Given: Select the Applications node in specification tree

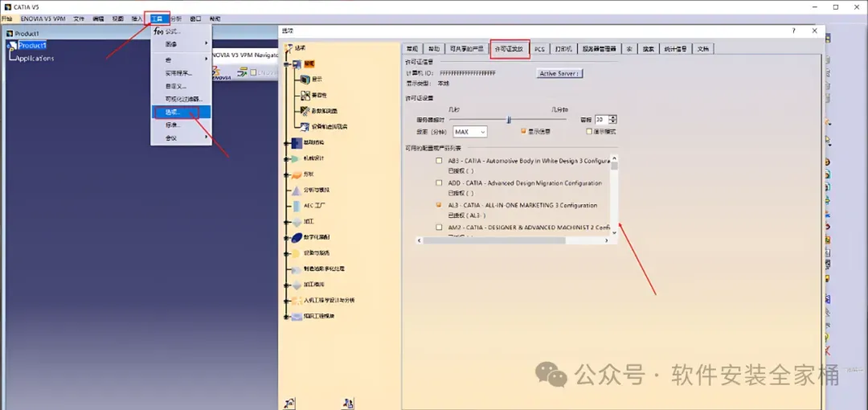Looking at the screenshot, I should pyautogui.click(x=35, y=58).
